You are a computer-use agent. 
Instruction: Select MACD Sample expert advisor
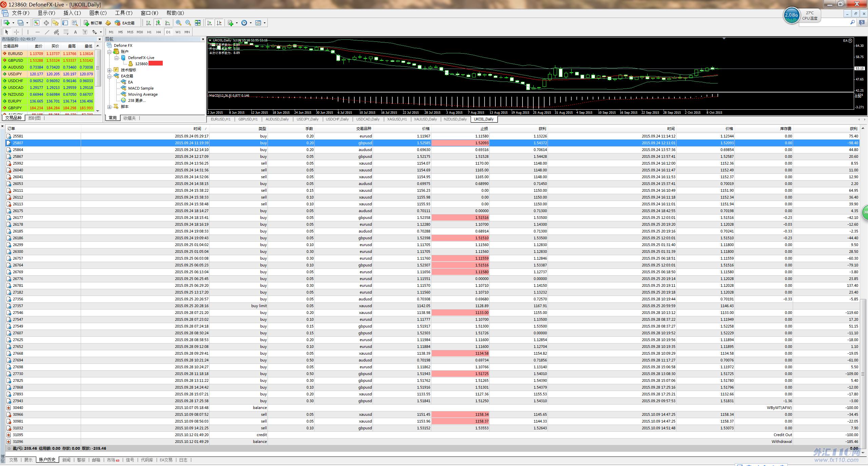[x=141, y=88]
